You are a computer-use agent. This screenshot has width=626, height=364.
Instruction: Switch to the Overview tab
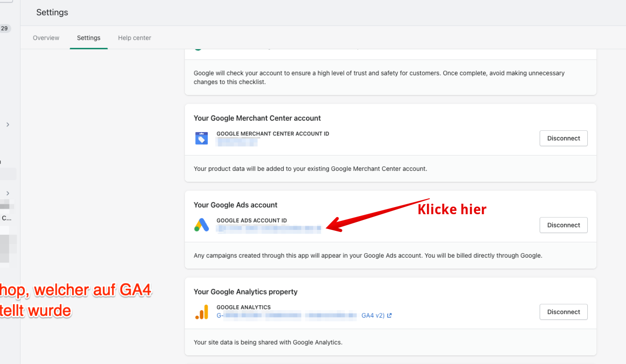pos(46,38)
